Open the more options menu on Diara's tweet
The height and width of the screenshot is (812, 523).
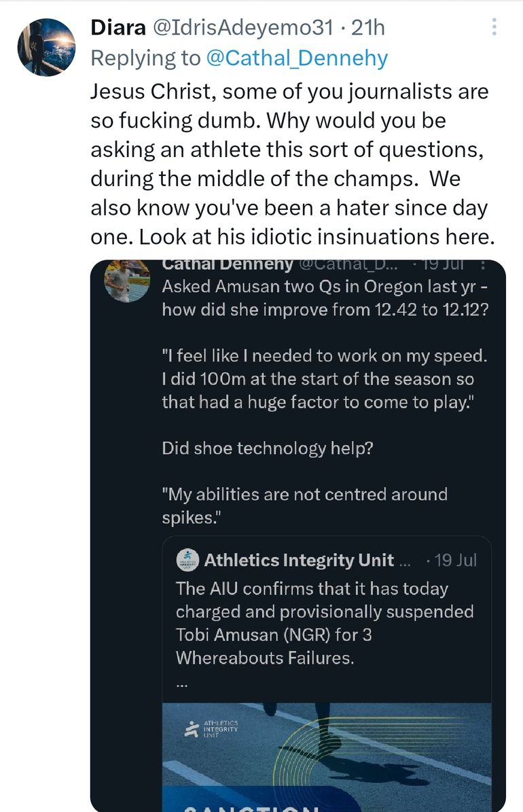tap(494, 28)
